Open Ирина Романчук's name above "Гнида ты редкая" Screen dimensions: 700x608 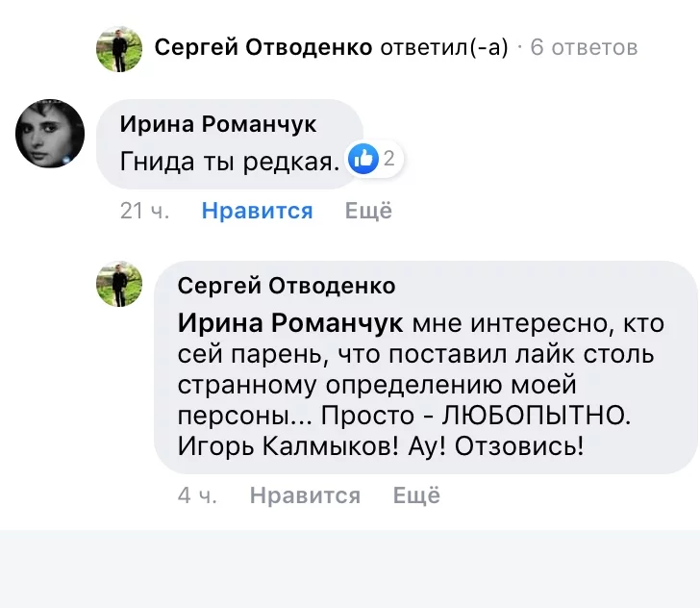coord(218,125)
